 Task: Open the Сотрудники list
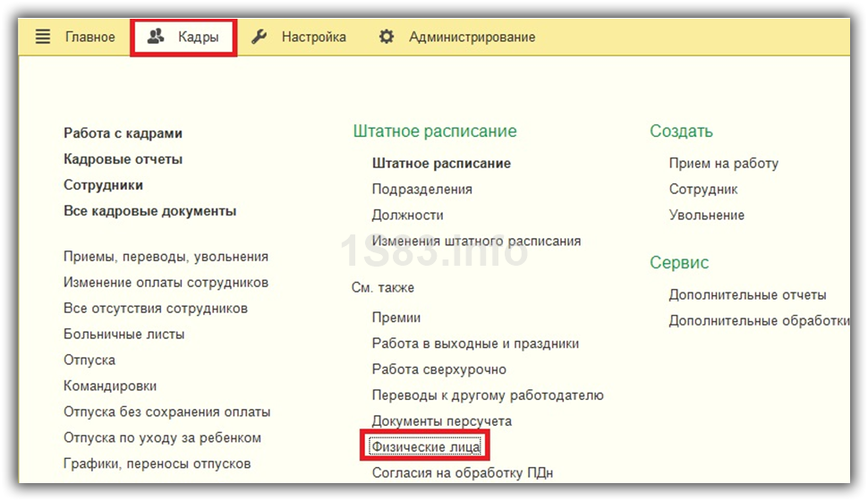(x=103, y=185)
